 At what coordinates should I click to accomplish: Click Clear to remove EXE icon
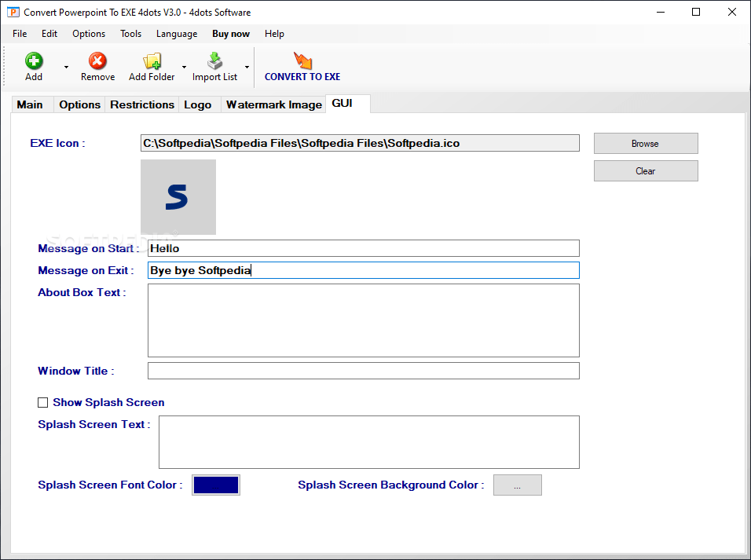point(646,171)
